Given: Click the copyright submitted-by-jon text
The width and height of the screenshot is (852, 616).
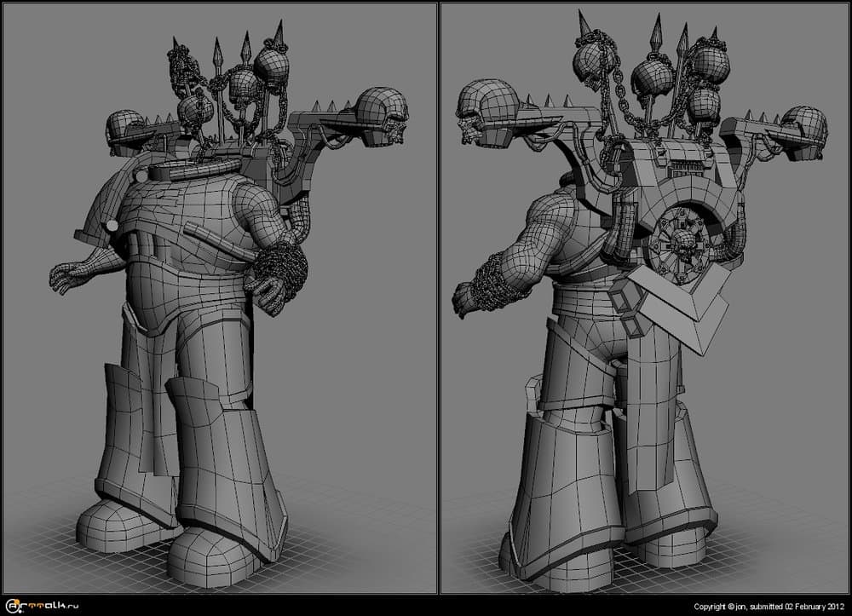Looking at the screenshot, I should (x=770, y=607).
